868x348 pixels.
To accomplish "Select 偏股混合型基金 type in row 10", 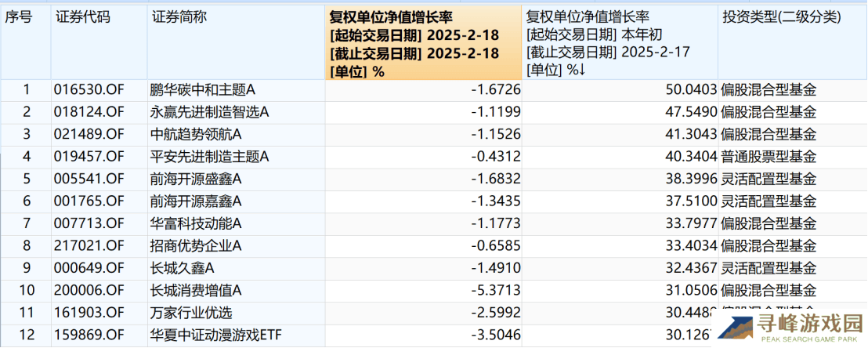I will pos(769,290).
